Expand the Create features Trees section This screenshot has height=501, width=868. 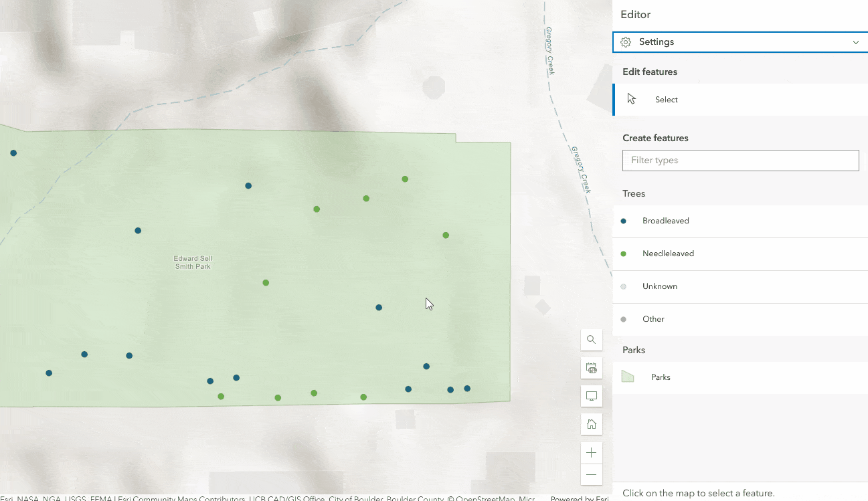click(x=633, y=193)
